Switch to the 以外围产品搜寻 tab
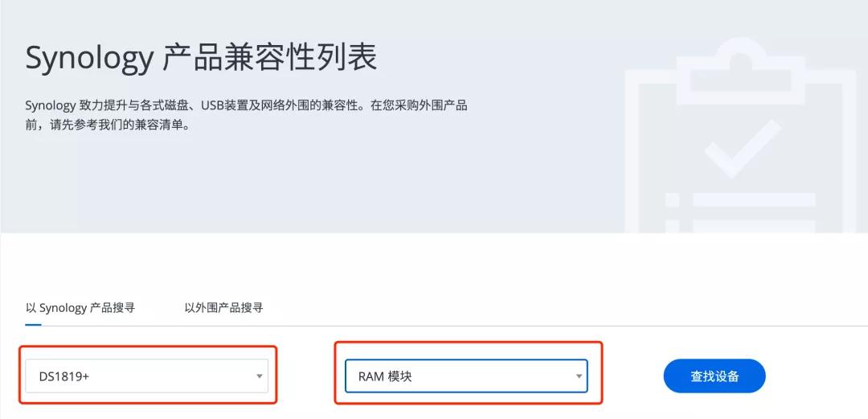Viewport: 868px width, 419px height. coord(223,307)
